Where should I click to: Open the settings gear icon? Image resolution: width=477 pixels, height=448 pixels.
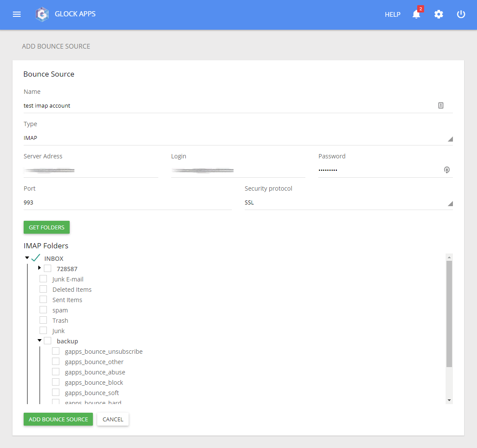[438, 14]
